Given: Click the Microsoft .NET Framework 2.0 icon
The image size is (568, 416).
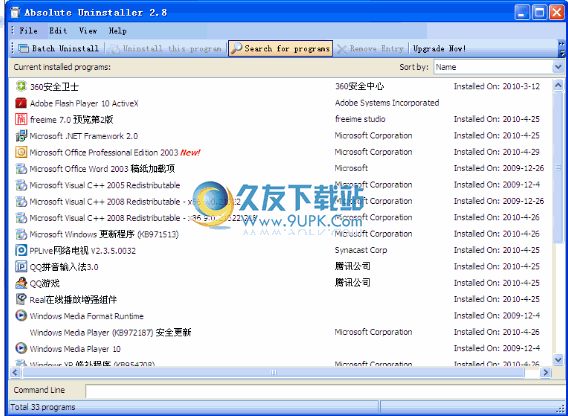Looking at the screenshot, I should [21, 136].
